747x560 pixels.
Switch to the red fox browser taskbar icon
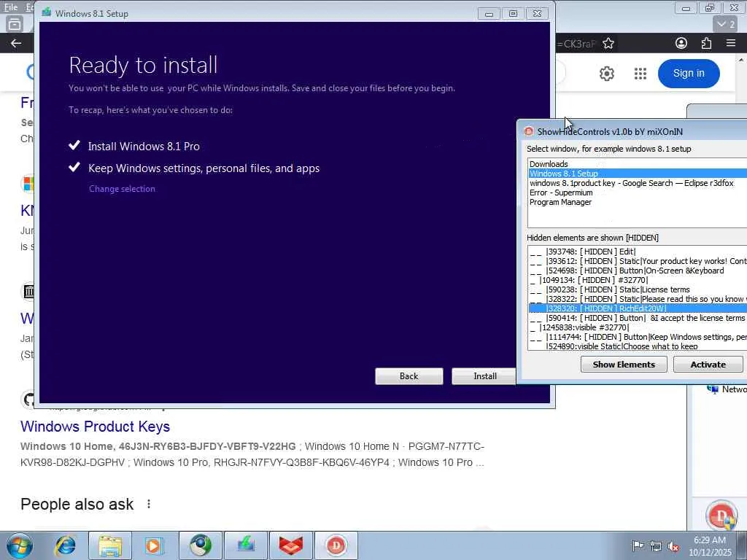pos(290,545)
